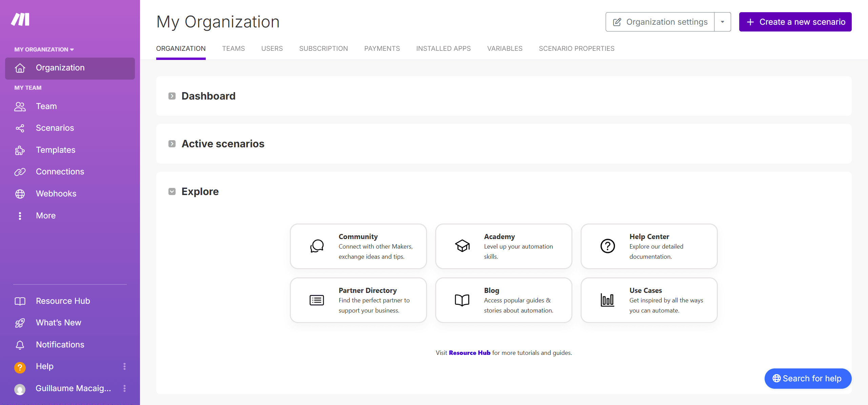Click the Use Cases bar chart icon
This screenshot has width=868, height=405.
pyautogui.click(x=607, y=300)
